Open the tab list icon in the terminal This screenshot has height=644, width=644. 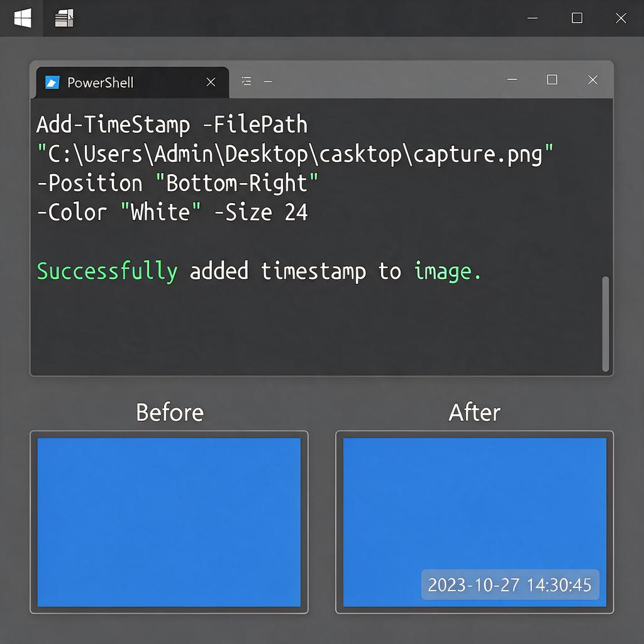(247, 81)
